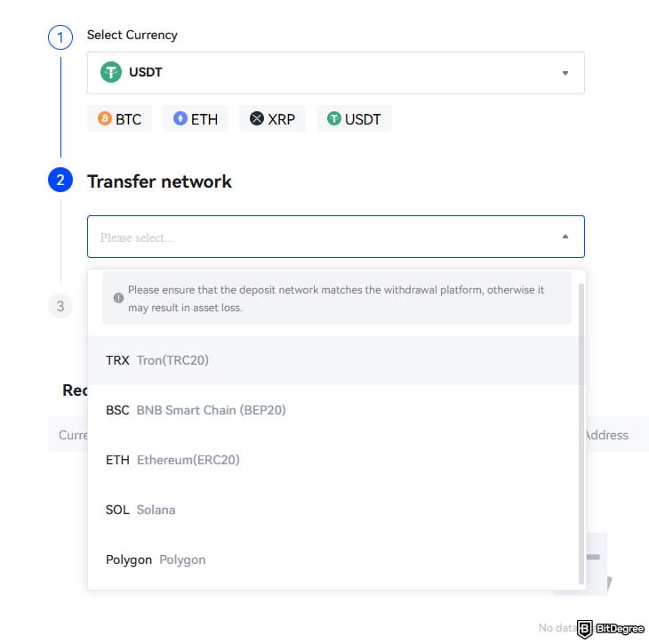Click the Bitcoin icon in the BTC chip
Image resolution: width=649 pixels, height=644 pixels.
[x=105, y=118]
